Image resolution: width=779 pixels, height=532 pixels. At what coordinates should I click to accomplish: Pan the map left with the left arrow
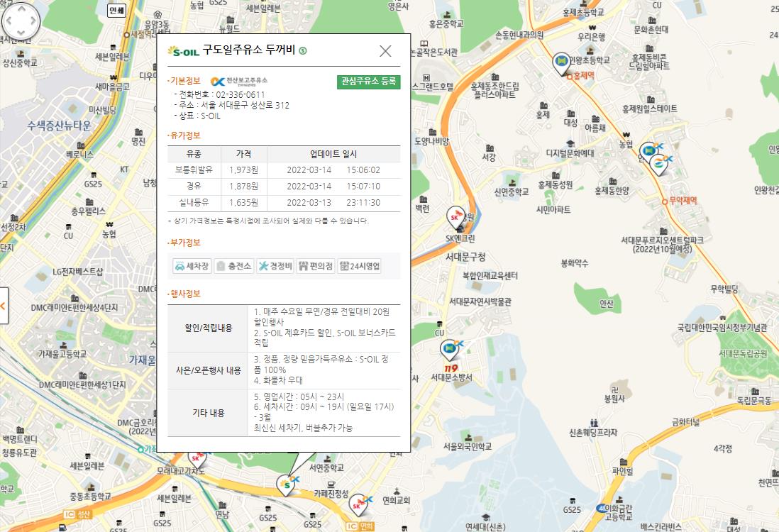tap(9, 21)
